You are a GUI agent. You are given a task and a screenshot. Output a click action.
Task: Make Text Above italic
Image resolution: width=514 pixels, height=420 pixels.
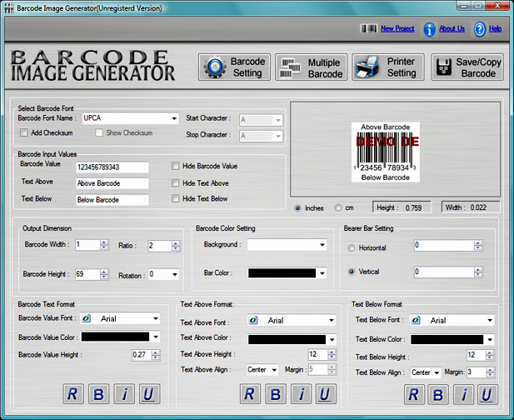tap(301, 394)
